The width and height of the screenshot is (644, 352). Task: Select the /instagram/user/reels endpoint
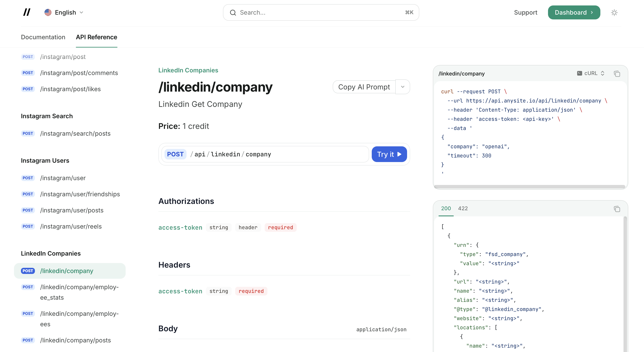click(x=71, y=226)
